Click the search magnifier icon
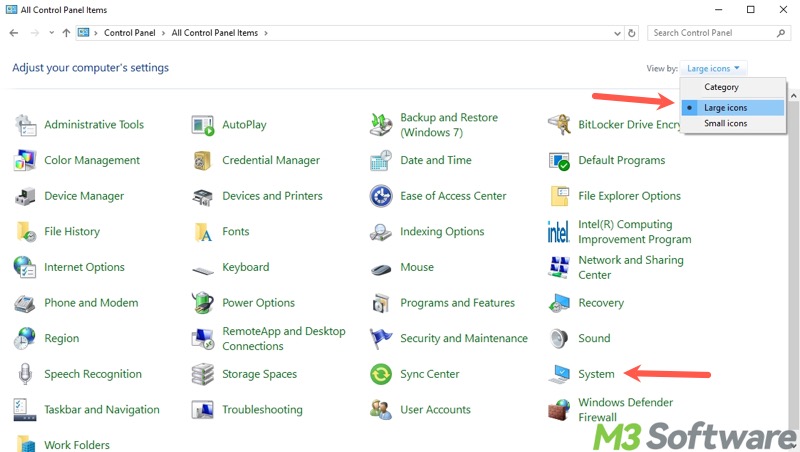 [x=781, y=33]
